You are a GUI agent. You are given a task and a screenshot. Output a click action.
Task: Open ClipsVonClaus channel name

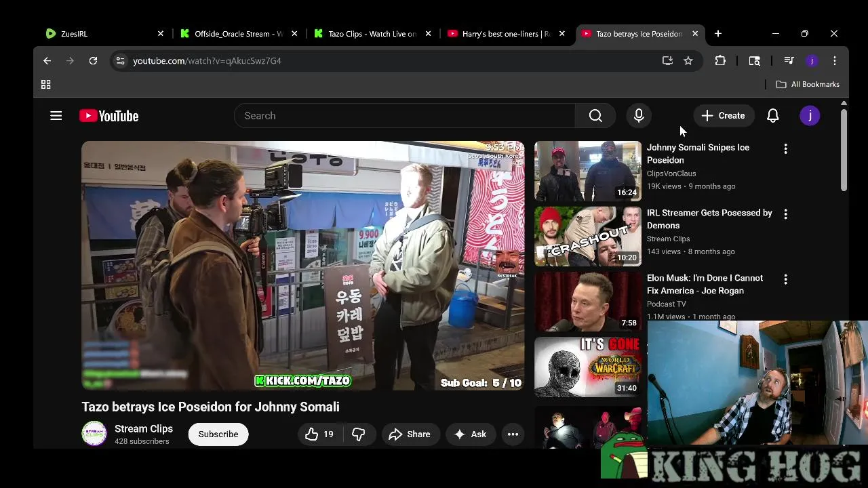[x=671, y=174]
